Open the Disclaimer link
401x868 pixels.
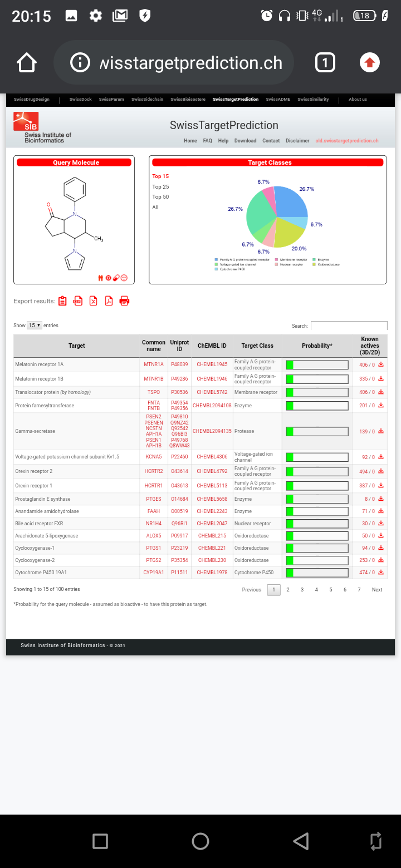point(297,141)
